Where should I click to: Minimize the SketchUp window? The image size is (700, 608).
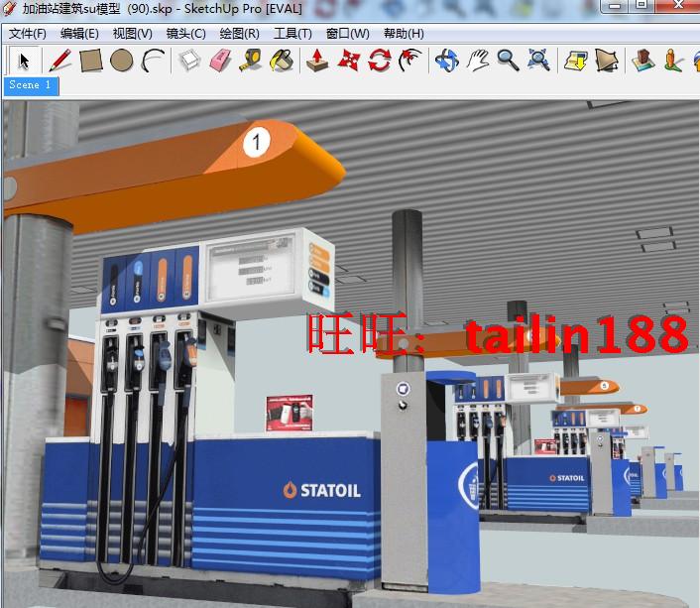point(615,6)
